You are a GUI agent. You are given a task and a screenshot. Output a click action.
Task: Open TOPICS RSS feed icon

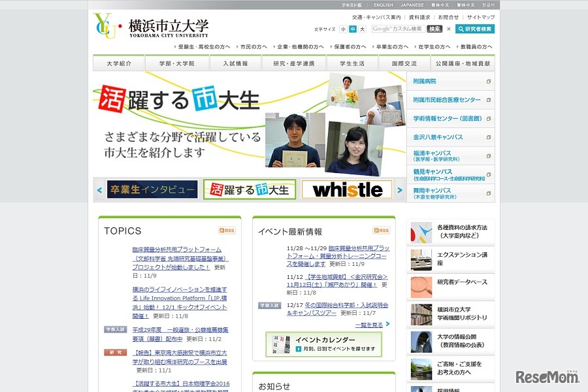point(227,231)
